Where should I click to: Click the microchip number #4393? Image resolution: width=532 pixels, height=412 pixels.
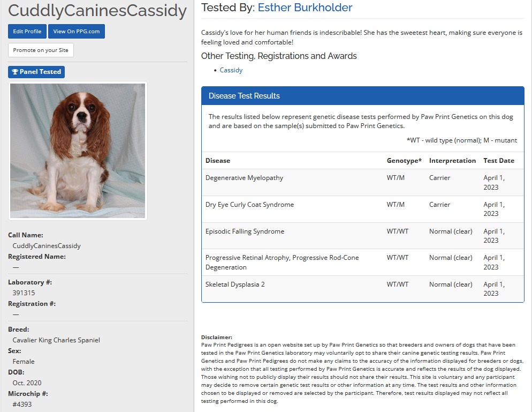coord(22,404)
